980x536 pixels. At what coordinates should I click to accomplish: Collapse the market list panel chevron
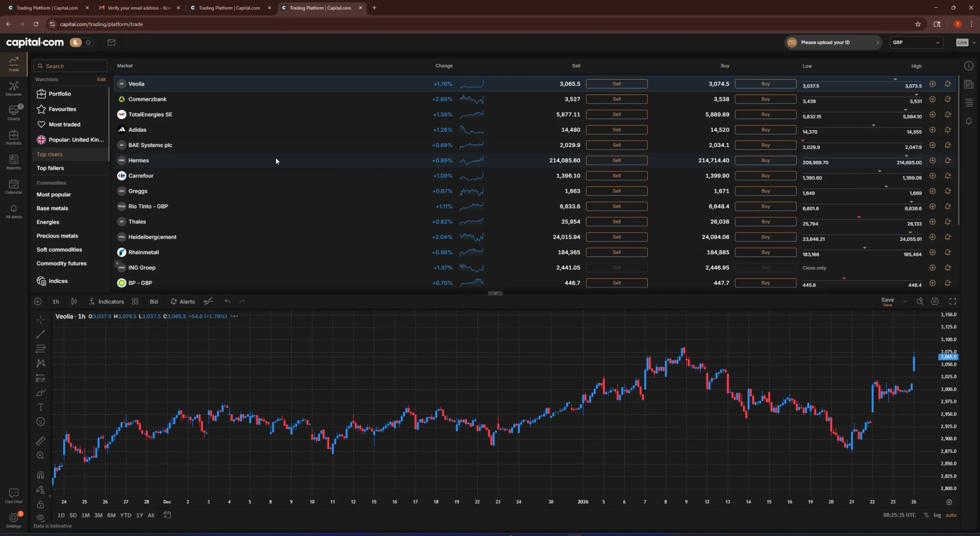coord(495,293)
